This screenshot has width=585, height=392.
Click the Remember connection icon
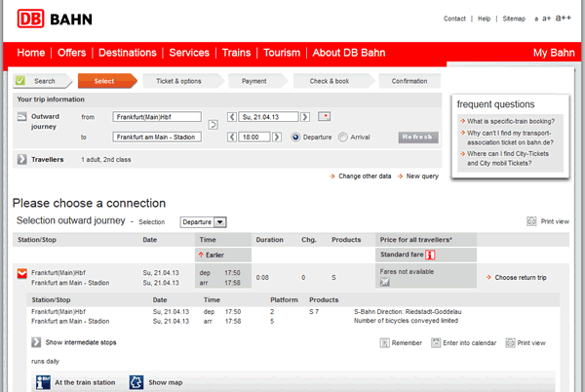pos(384,342)
